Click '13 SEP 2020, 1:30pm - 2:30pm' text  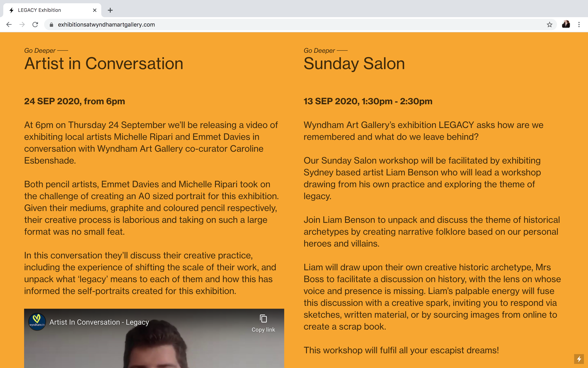[x=368, y=101]
